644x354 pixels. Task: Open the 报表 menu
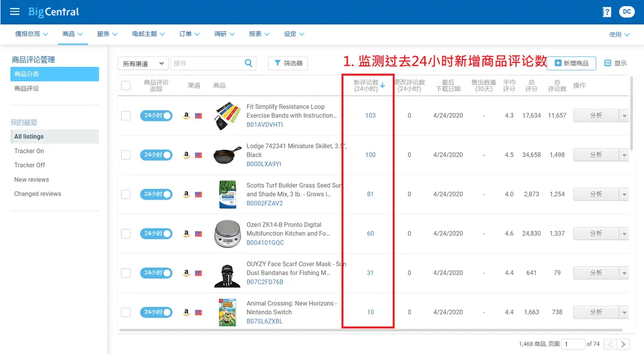point(259,34)
